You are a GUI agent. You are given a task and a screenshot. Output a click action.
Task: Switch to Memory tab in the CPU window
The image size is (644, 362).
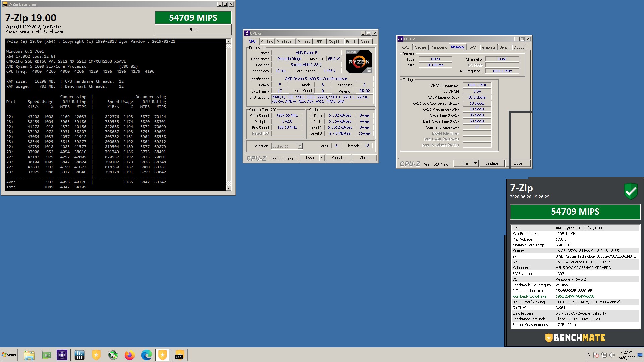304,42
